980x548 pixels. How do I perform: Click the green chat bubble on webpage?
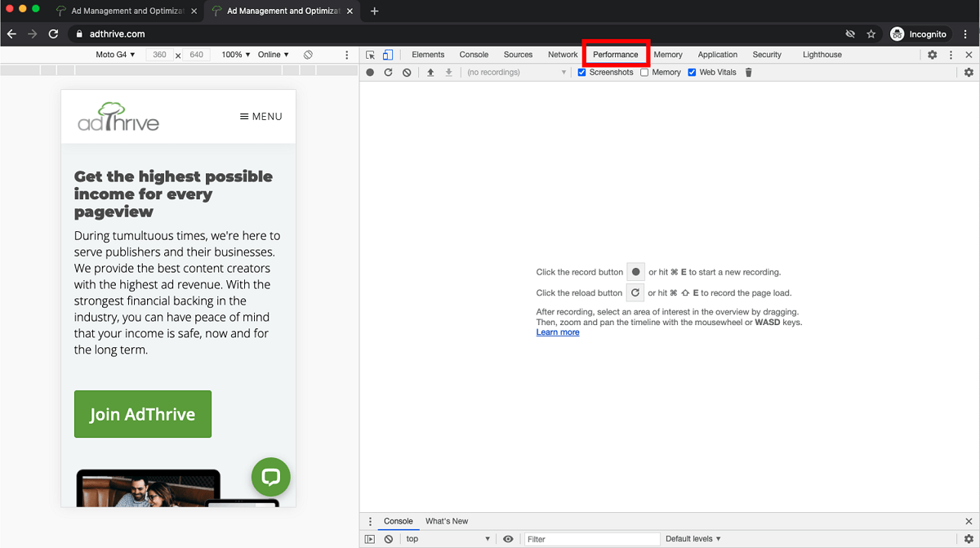[x=271, y=477]
